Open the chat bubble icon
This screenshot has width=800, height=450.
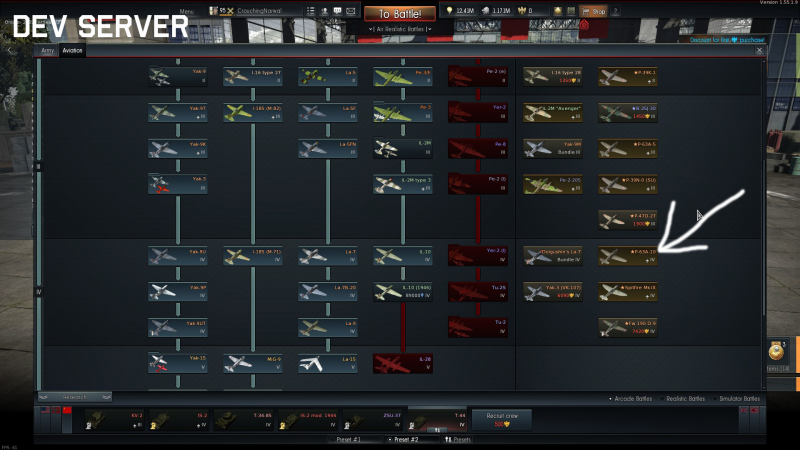pyautogui.click(x=337, y=11)
